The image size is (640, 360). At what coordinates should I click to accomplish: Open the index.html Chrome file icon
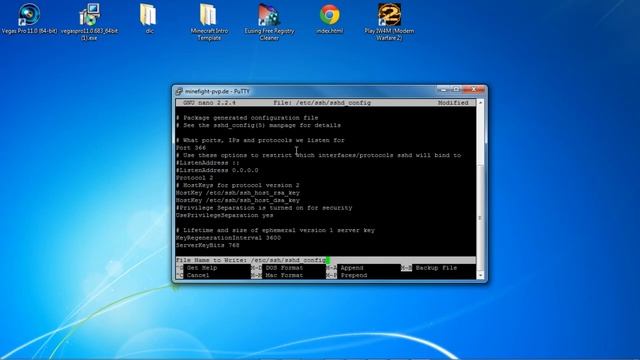click(x=330, y=19)
